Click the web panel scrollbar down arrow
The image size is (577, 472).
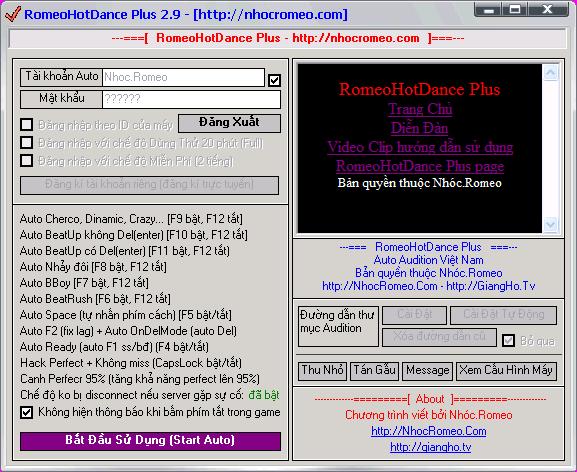551,225
